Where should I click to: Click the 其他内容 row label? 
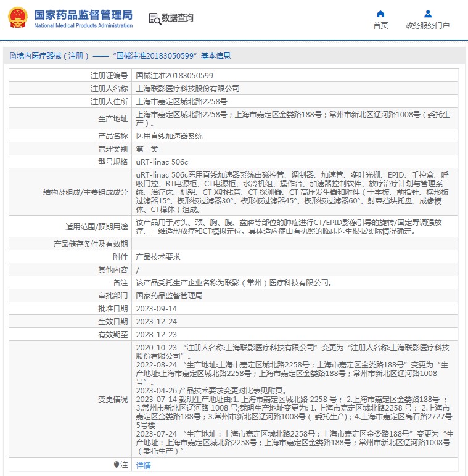point(113,270)
